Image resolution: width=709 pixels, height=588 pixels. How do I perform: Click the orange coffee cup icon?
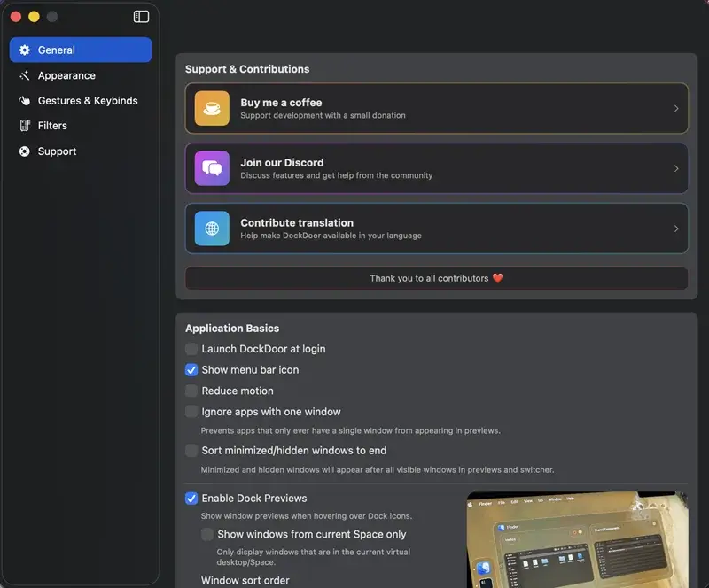pyautogui.click(x=212, y=109)
